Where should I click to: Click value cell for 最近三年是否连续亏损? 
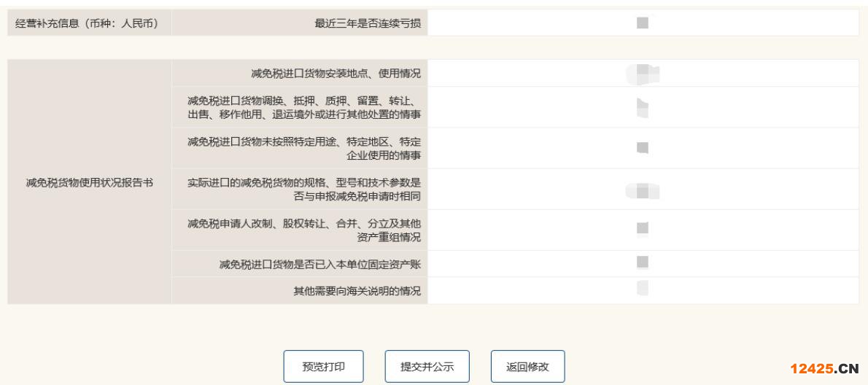coord(643,23)
